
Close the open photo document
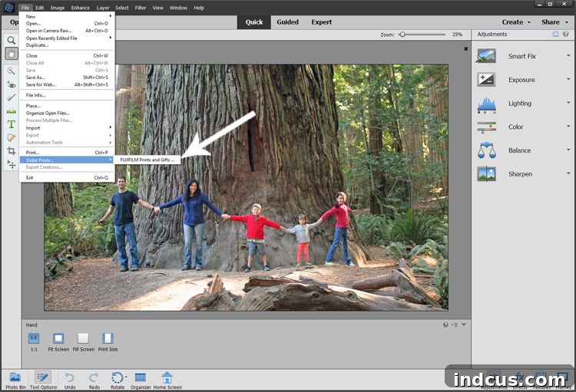point(466,48)
